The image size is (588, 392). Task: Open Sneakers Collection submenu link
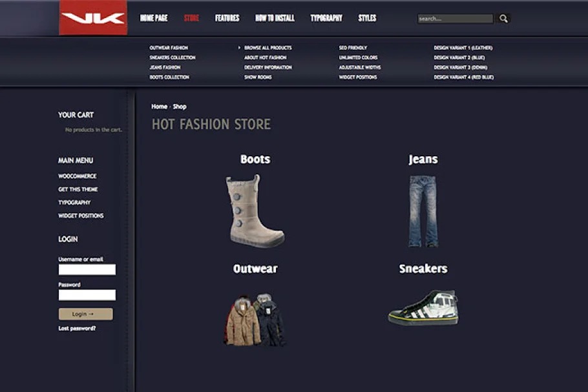[173, 57]
